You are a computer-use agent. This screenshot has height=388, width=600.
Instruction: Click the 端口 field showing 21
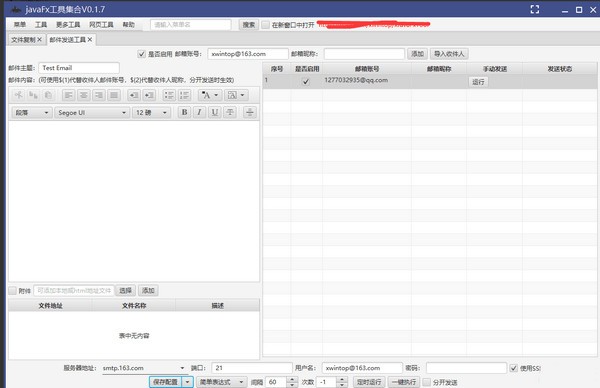[x=252, y=368]
